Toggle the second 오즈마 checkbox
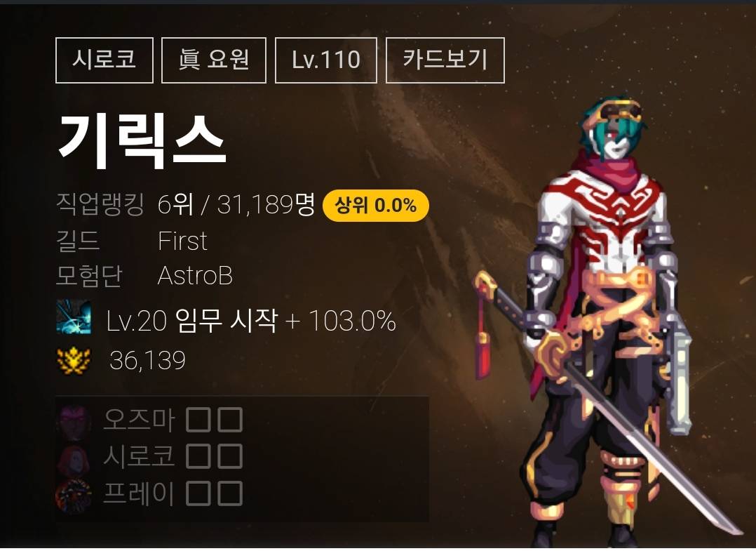This screenshot has height=551, width=756. coord(230,420)
